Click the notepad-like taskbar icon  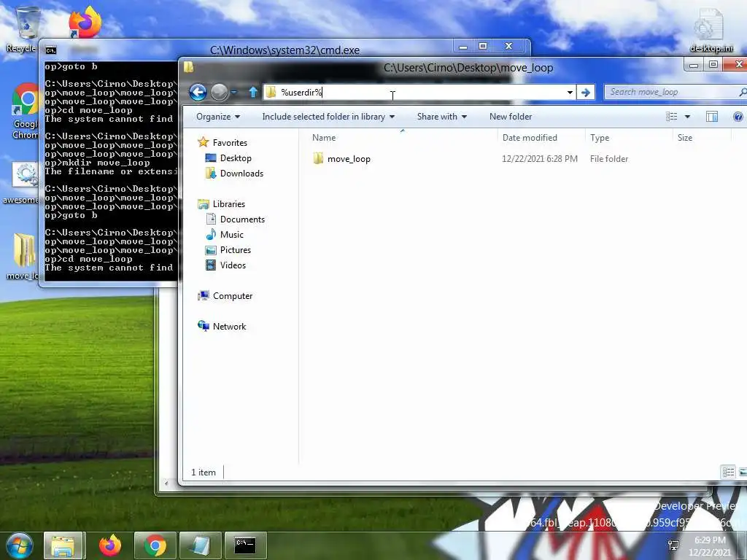(x=201, y=545)
